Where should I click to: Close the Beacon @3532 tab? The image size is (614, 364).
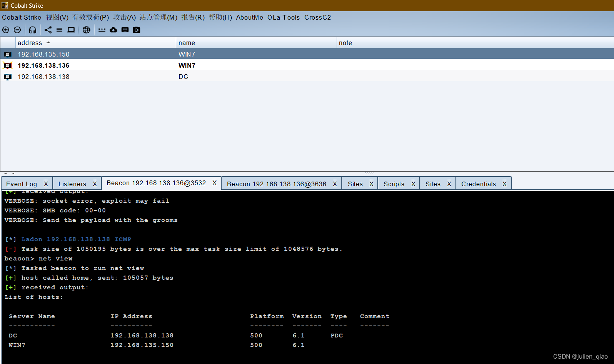(215, 183)
